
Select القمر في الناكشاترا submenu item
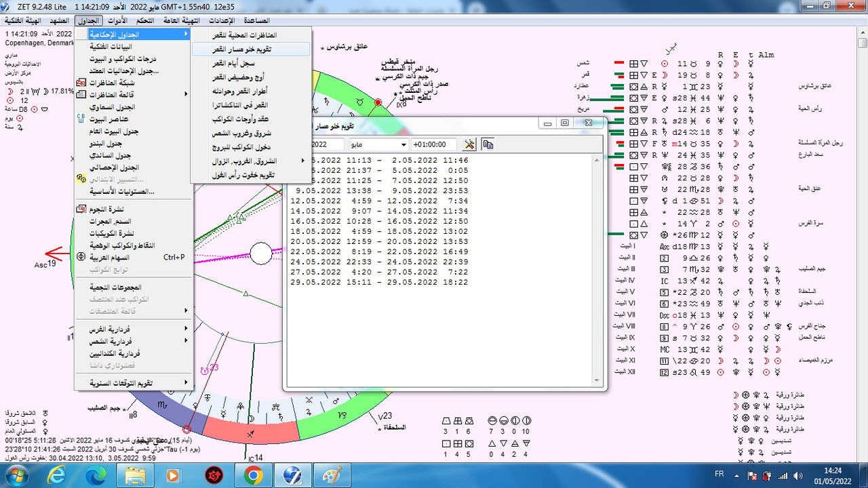tap(250, 105)
